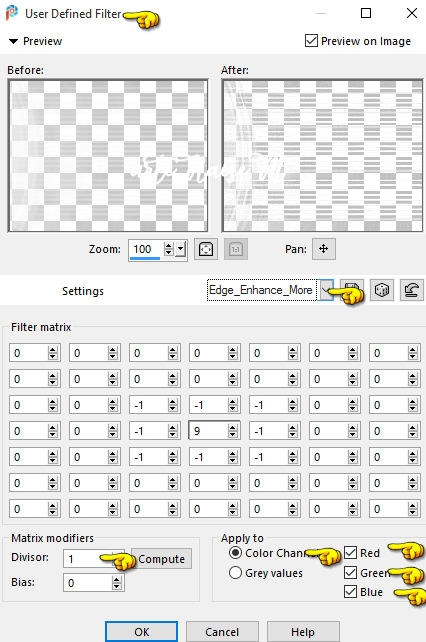Viewport: 426px width, 642px height.
Task: Uncheck the Red channel checkbox
Action: tap(351, 552)
